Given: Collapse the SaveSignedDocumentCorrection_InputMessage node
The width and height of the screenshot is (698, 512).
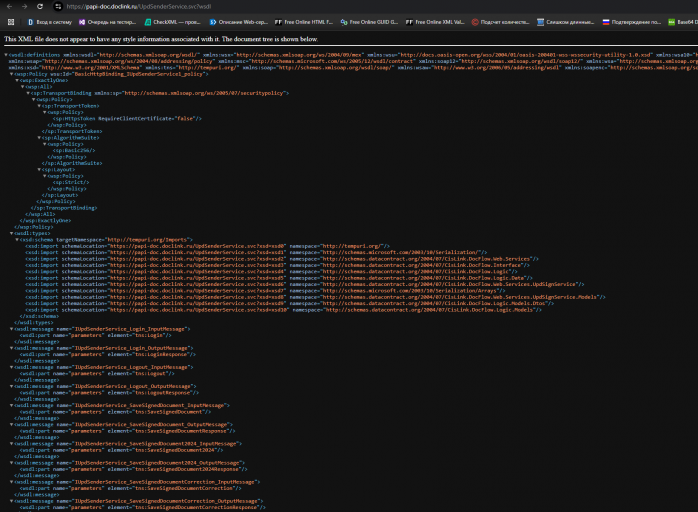Looking at the screenshot, I should click(x=12, y=482).
